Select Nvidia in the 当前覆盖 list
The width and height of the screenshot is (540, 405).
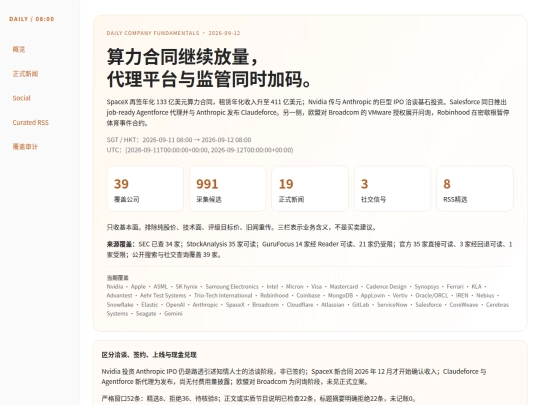[x=115, y=287]
